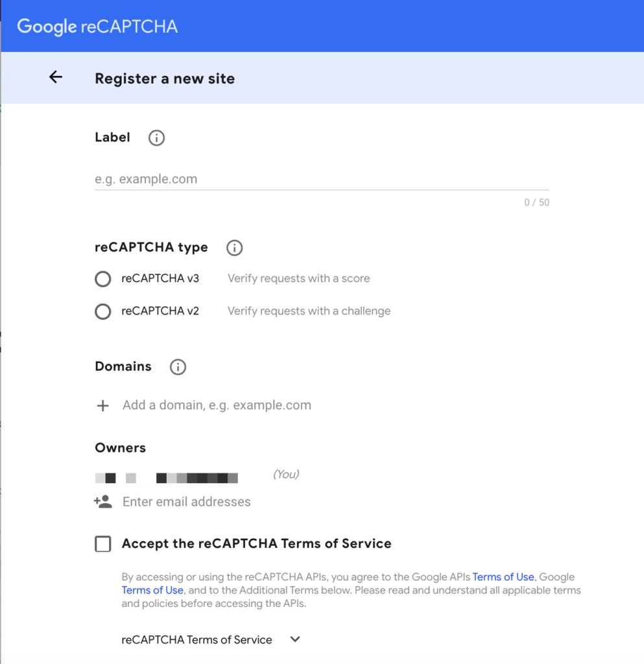Viewport: 644px width, 664px height.
Task: Click the back arrow on Register a new site
Action: pyautogui.click(x=55, y=77)
